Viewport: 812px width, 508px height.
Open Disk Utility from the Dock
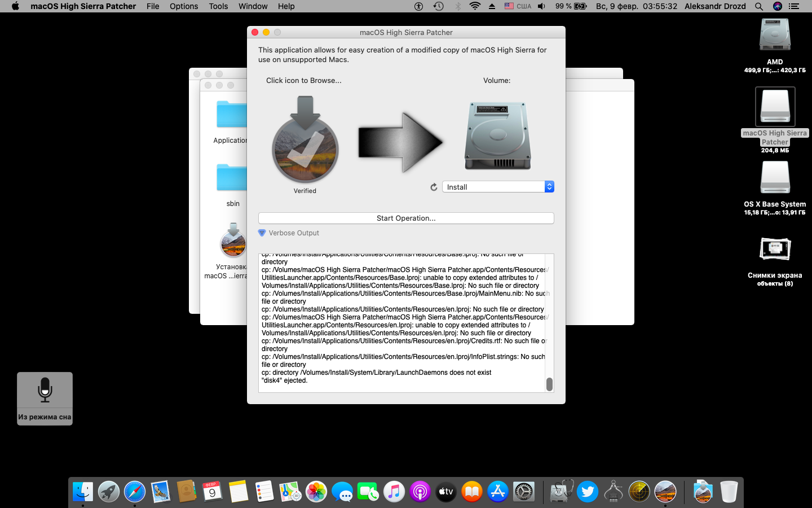561,492
